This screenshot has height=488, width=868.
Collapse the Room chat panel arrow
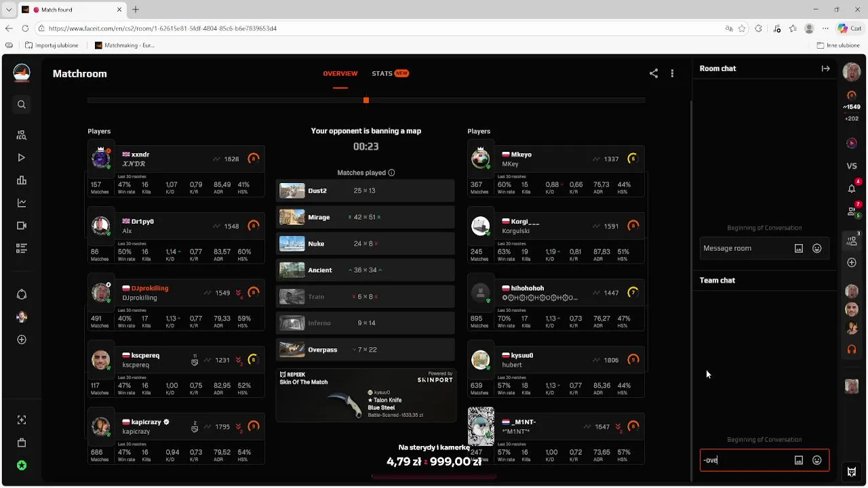tap(825, 68)
